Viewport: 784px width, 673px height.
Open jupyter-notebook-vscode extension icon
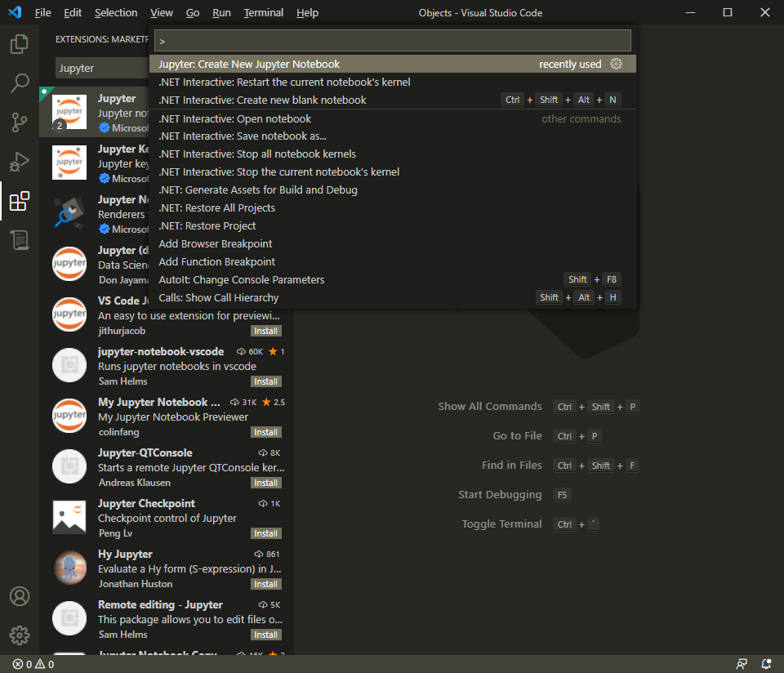[x=69, y=365]
